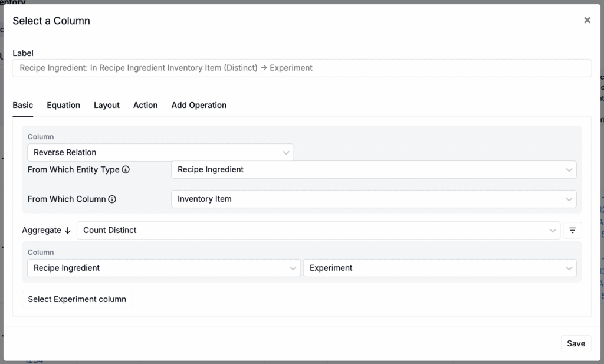This screenshot has width=604, height=364.
Task: Toggle the Aggregate down arrow
Action: [67, 231]
